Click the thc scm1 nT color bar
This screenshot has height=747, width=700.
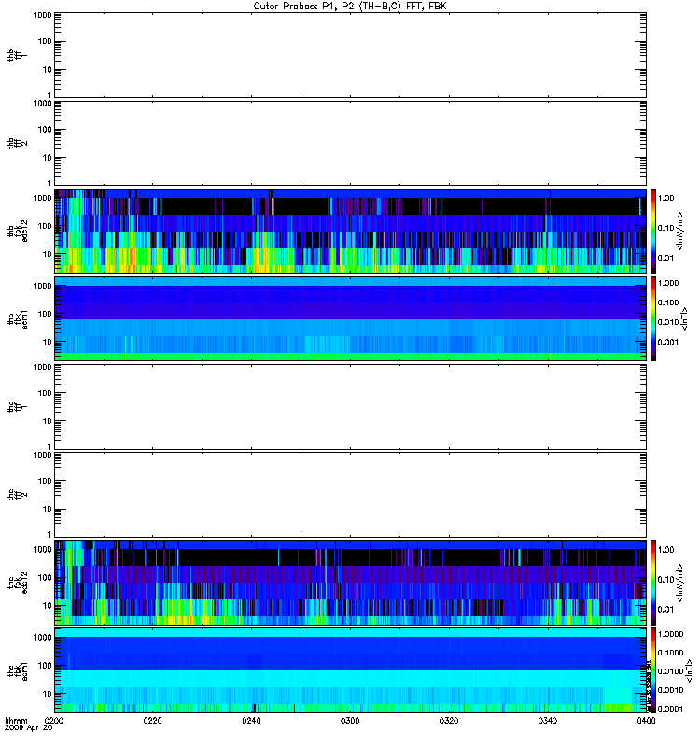click(x=653, y=670)
